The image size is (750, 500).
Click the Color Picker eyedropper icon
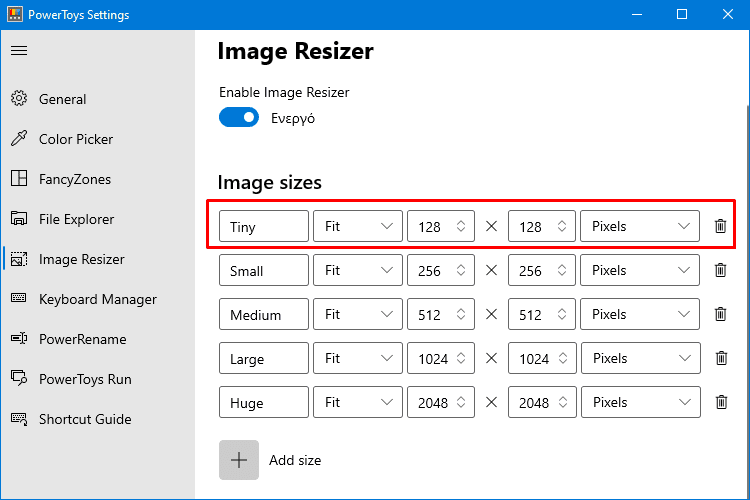click(19, 138)
